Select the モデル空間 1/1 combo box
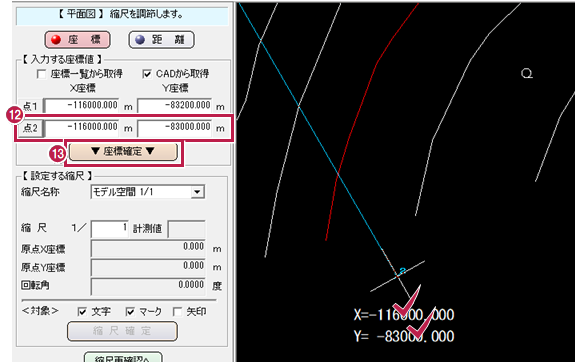 click(147, 192)
